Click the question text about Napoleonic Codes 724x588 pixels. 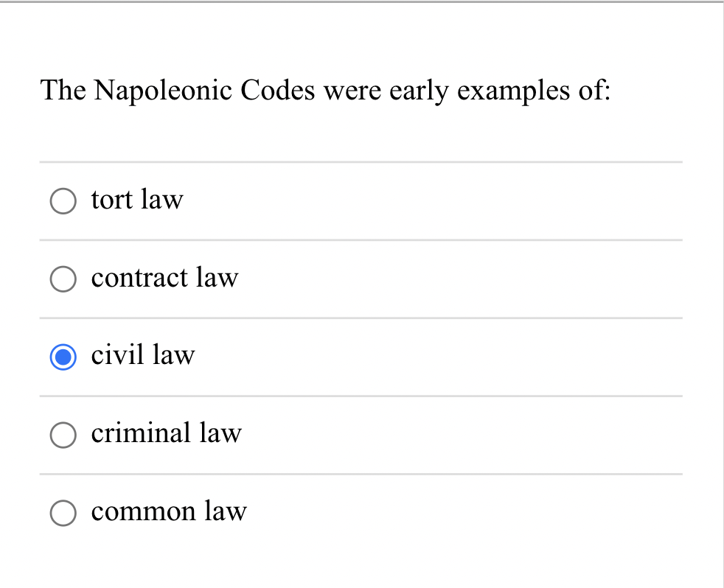click(x=325, y=90)
